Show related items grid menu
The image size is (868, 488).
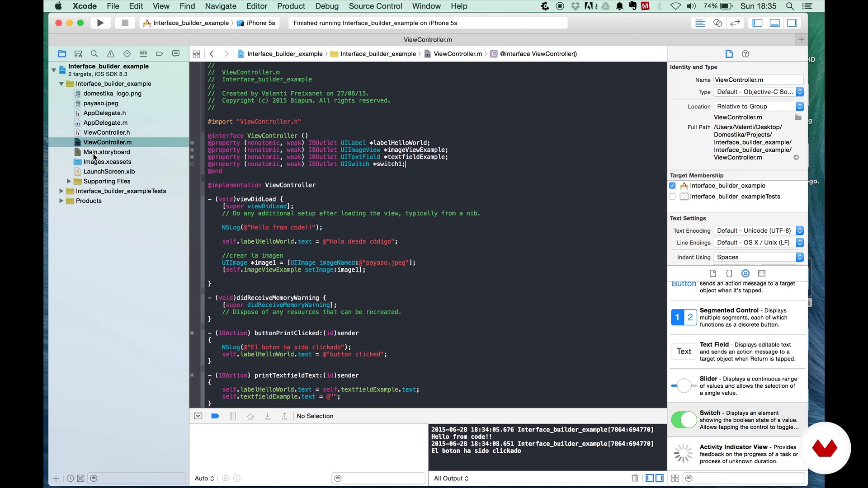(x=196, y=54)
